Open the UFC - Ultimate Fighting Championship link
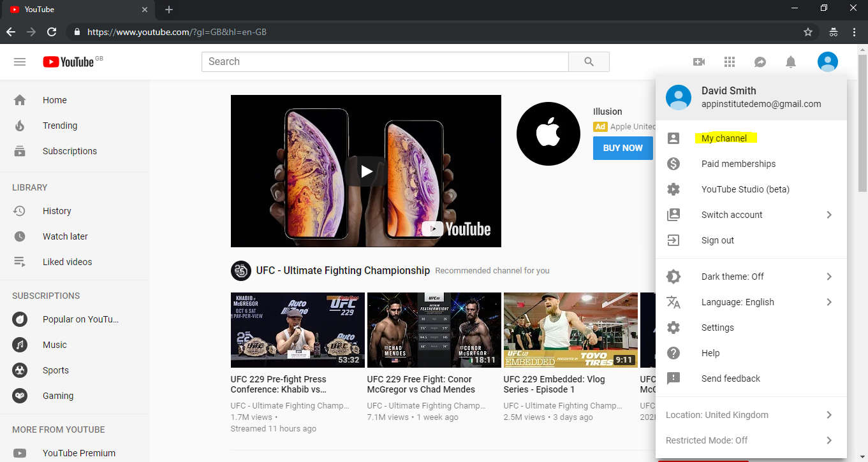This screenshot has width=868, height=462. click(x=343, y=270)
